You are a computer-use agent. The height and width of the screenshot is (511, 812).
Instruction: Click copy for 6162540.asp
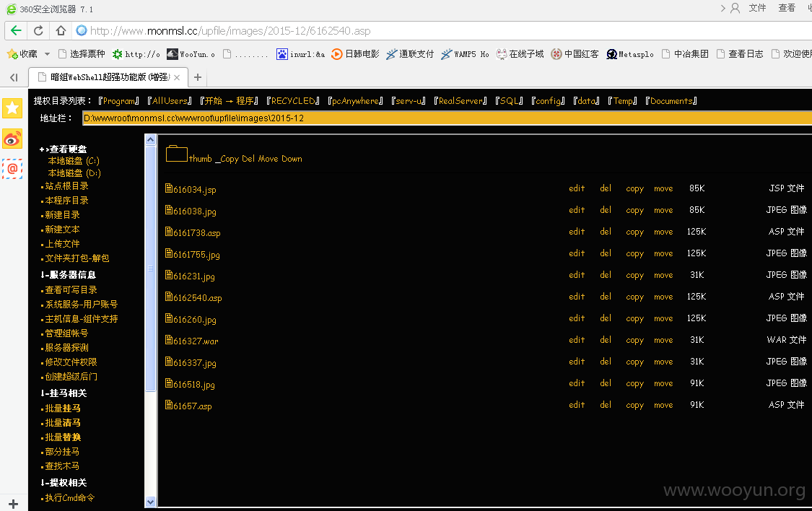(634, 297)
